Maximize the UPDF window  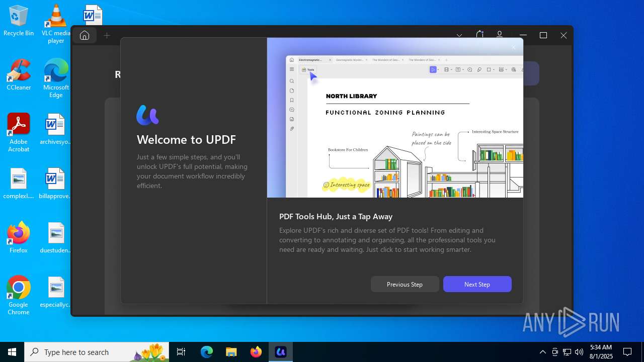[x=543, y=35]
